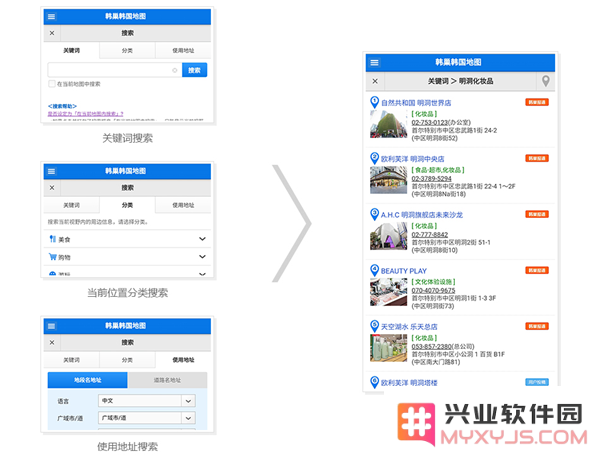Switch to 地段名地址 address type tab
The image size is (600, 461).
point(88,380)
